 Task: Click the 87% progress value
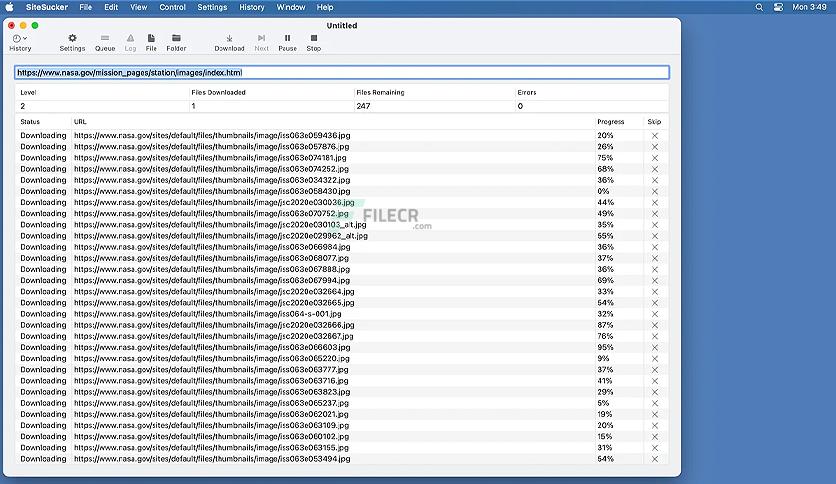point(605,325)
